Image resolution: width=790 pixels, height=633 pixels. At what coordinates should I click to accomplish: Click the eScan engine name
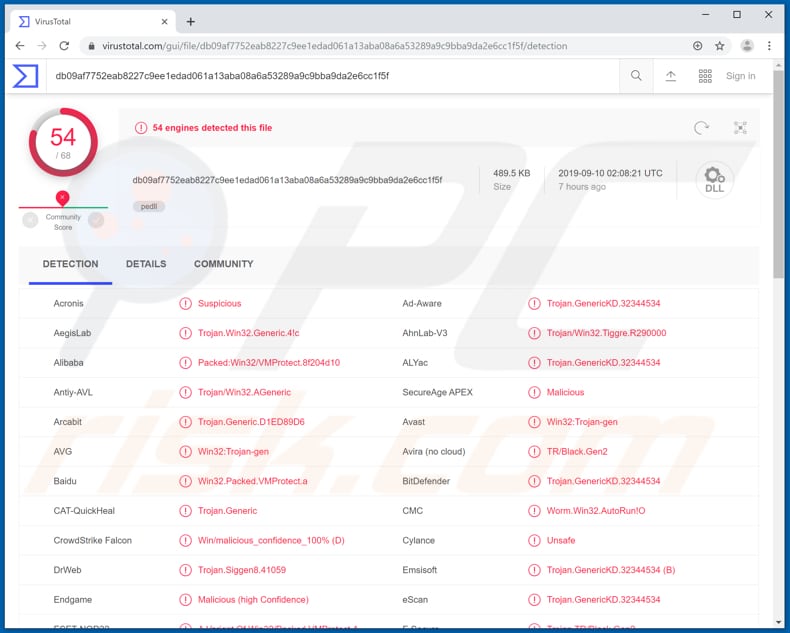tap(415, 600)
